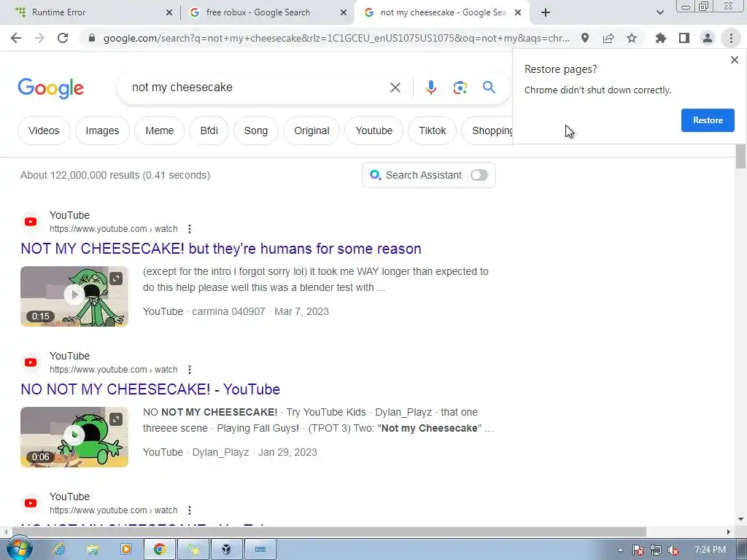The height and width of the screenshot is (560, 747).
Task: Reload the page with the refresh icon
Action: coord(63,38)
